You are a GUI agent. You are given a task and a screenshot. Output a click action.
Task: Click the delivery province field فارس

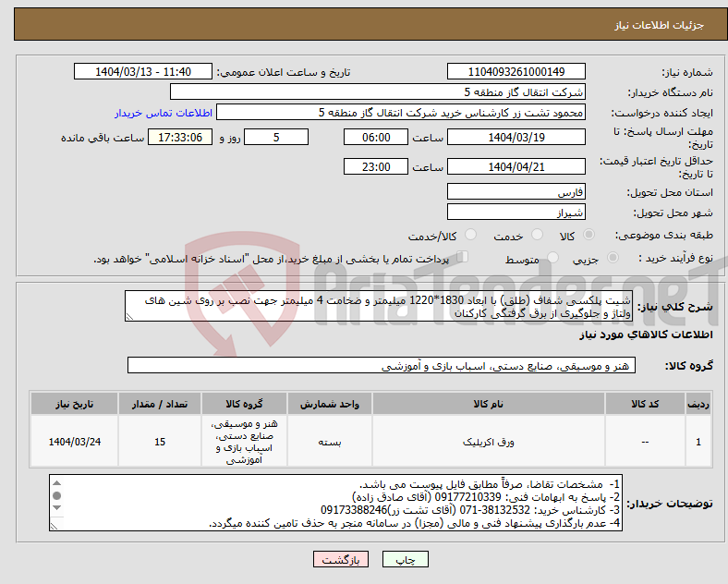point(516,191)
